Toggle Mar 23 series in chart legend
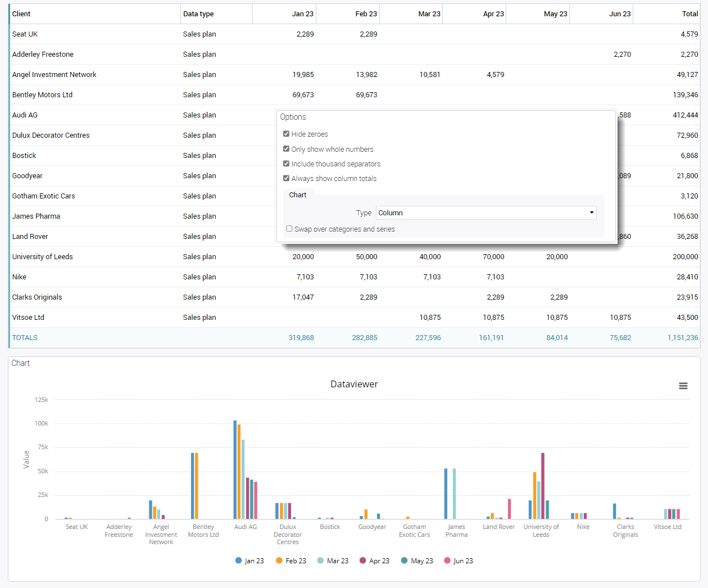Viewport: 708px width, 588px height. 333,561
